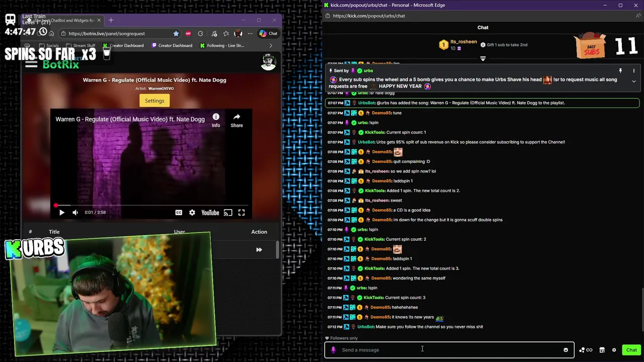Screen dimensions: 644x362
Task: Play the Warren G Regulate video
Action: pyautogui.click(x=61, y=213)
